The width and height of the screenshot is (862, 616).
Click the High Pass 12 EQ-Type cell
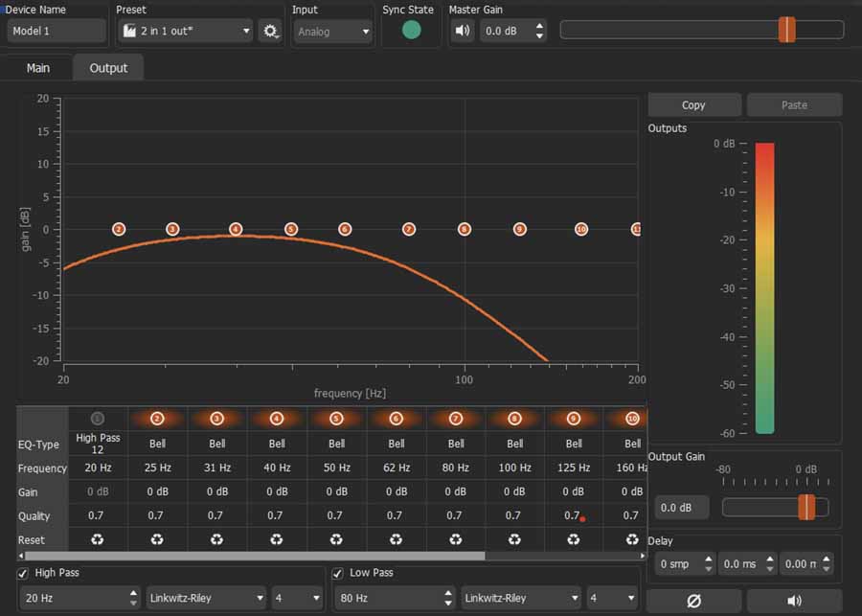pos(98,444)
